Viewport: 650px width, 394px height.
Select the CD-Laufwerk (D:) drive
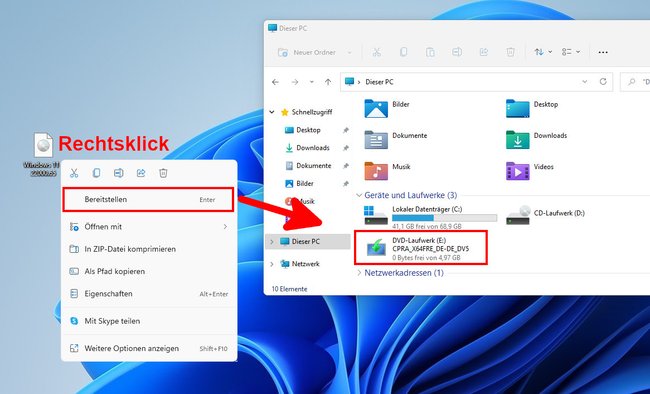point(546,214)
